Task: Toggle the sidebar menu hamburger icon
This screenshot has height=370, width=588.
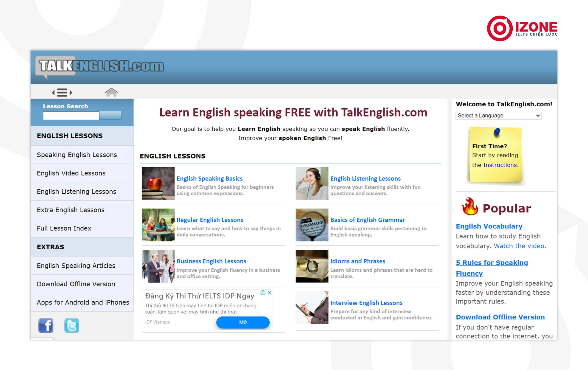Action: tap(62, 93)
